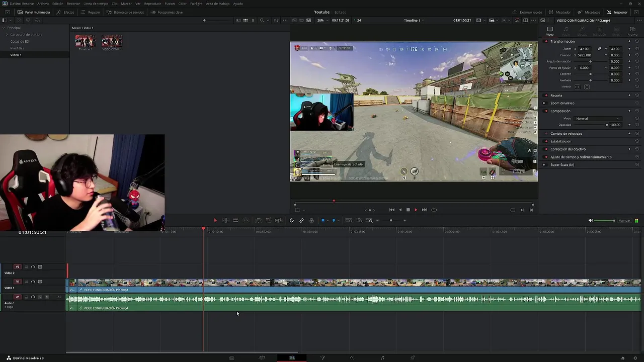Go to Project Manager home icon
The width and height of the screenshot is (644, 362).
click(623, 358)
